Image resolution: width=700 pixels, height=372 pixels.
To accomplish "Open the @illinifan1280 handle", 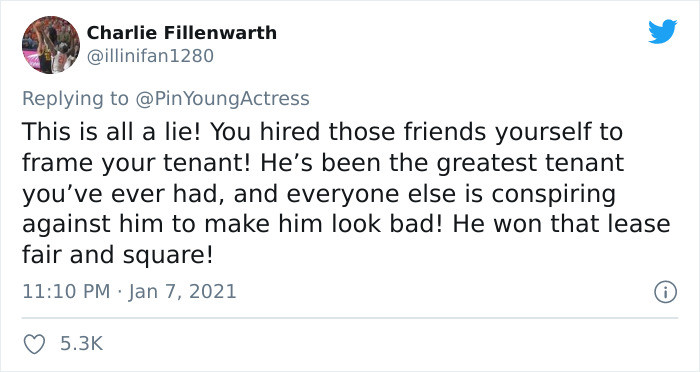I will pyautogui.click(x=150, y=56).
